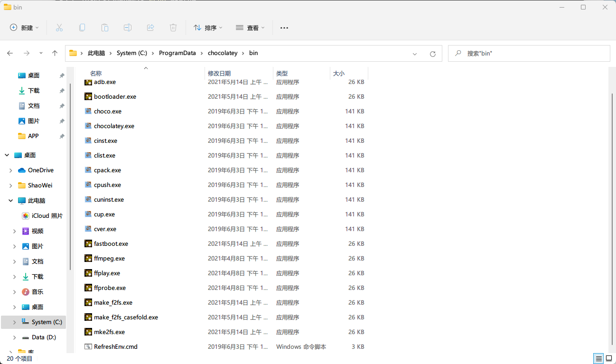This screenshot has height=364, width=616.
Task: Click the paste clipboard icon
Action: pos(105,28)
